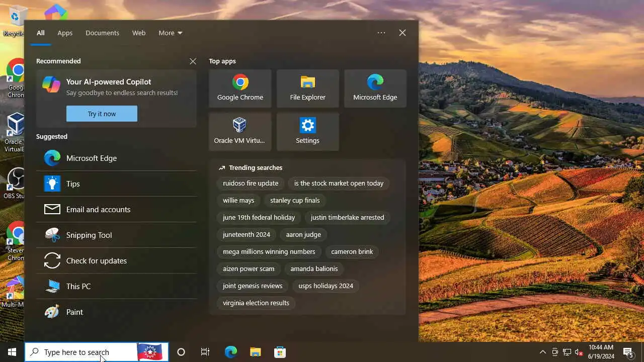Dismiss the Recommended section
This screenshot has height=362, width=644.
(x=193, y=61)
